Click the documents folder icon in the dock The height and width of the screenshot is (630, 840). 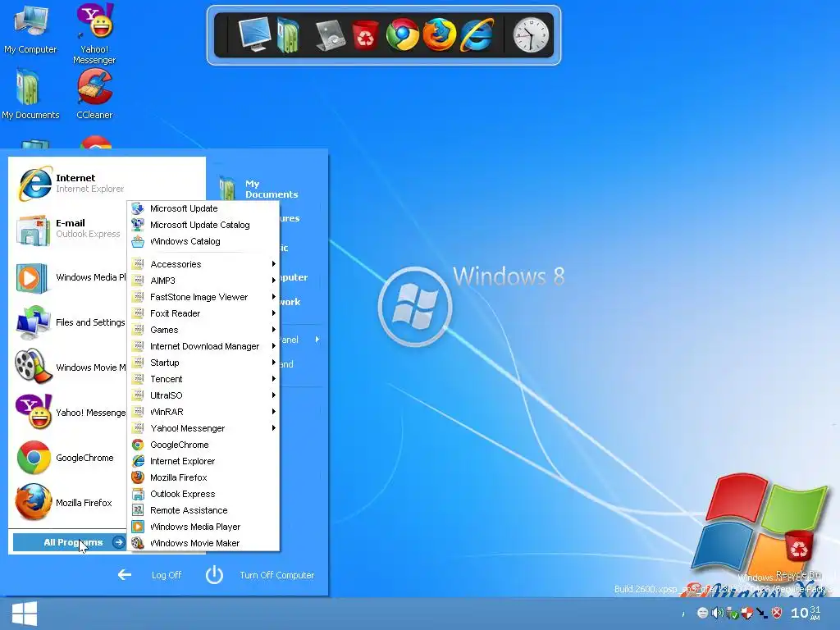click(x=288, y=35)
